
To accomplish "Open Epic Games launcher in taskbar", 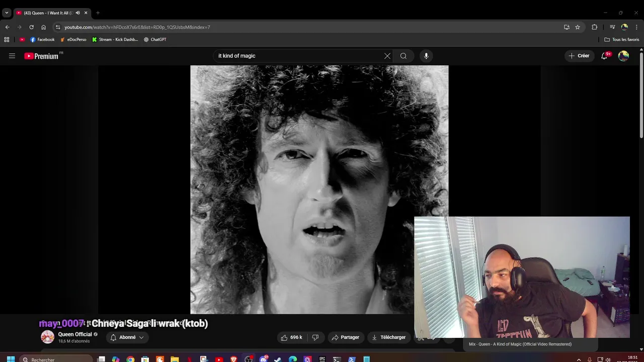I will point(322,359).
